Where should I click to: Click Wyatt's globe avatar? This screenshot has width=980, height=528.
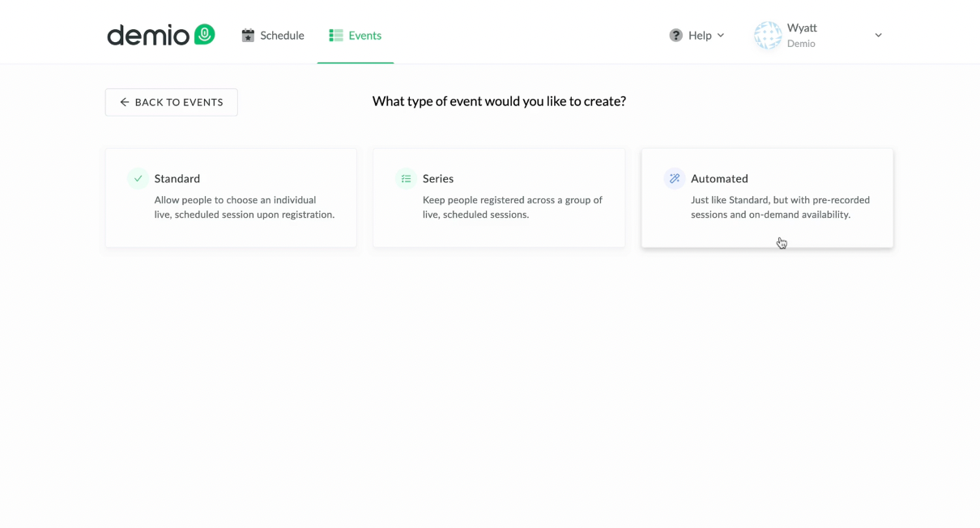[x=768, y=36]
